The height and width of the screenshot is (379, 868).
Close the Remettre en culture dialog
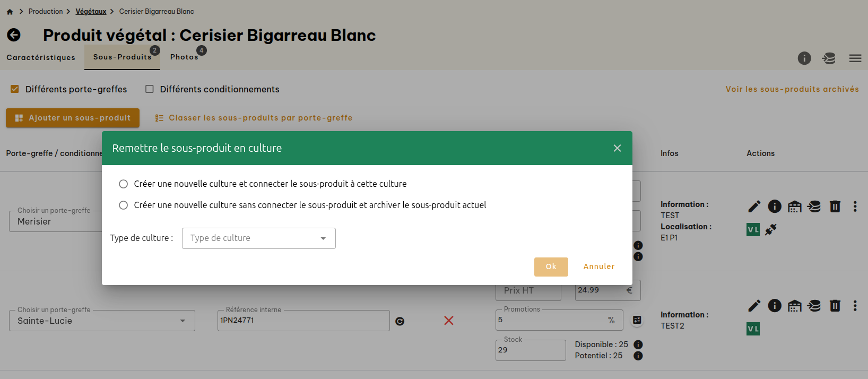pos(617,148)
